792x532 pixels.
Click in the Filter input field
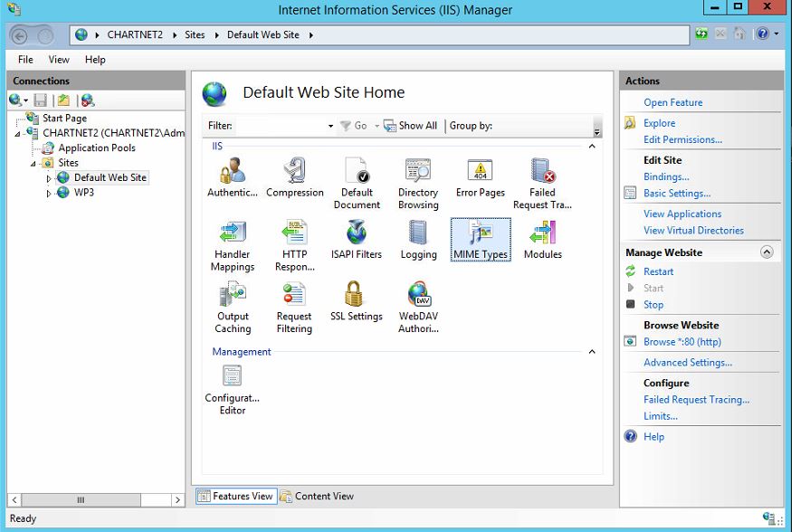click(x=281, y=126)
